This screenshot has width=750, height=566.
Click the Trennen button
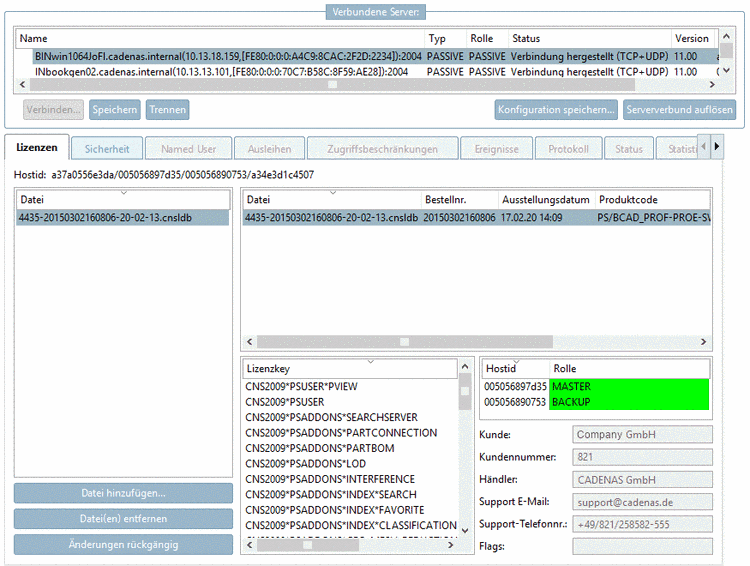point(167,110)
